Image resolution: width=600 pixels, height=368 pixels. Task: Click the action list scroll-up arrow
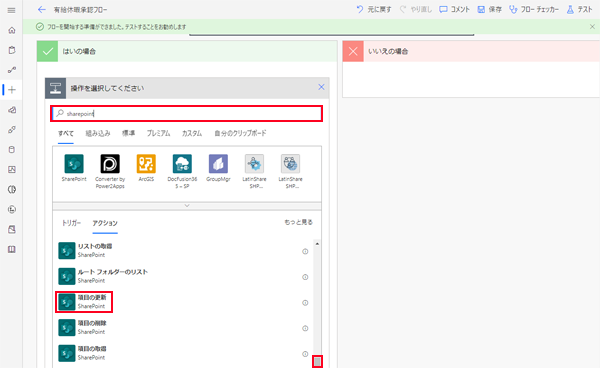point(317,244)
